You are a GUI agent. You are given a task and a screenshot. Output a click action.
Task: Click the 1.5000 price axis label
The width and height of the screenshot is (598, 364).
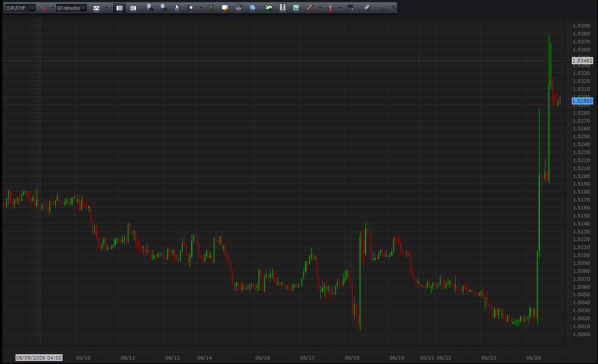pyautogui.click(x=581, y=334)
